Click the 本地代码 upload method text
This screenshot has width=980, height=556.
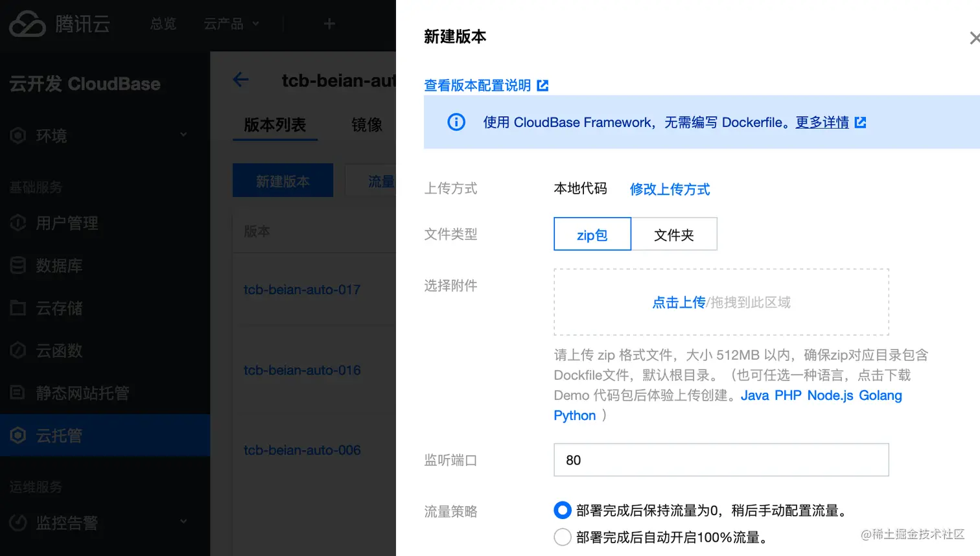click(580, 189)
